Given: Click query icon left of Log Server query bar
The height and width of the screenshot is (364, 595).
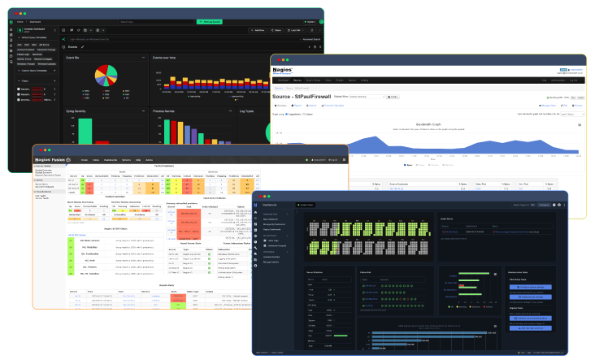Looking at the screenshot, I should click(63, 40).
